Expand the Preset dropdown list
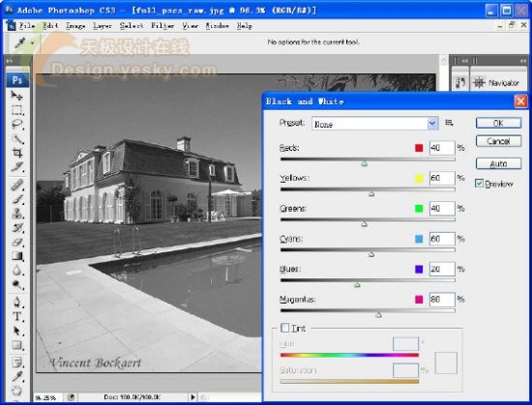 point(432,124)
